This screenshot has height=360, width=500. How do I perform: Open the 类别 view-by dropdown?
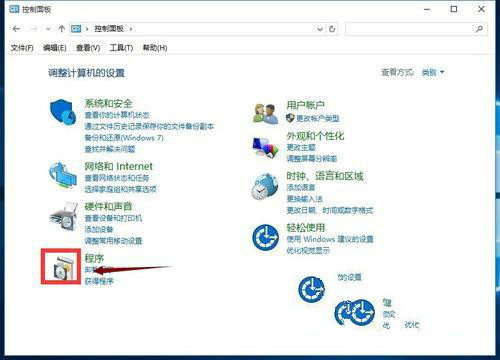[x=433, y=72]
